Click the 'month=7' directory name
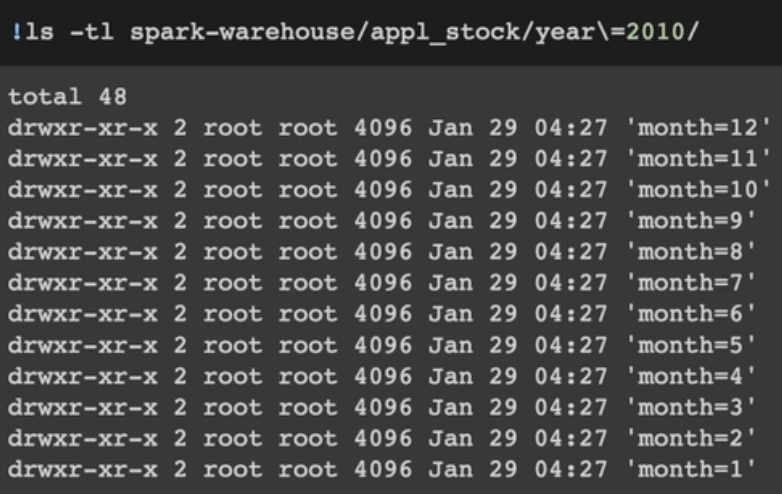Image resolution: width=782 pixels, height=494 pixels. pos(690,283)
